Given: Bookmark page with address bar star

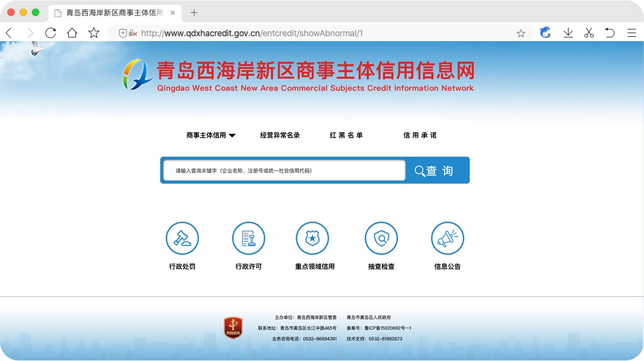Looking at the screenshot, I should tap(521, 34).
